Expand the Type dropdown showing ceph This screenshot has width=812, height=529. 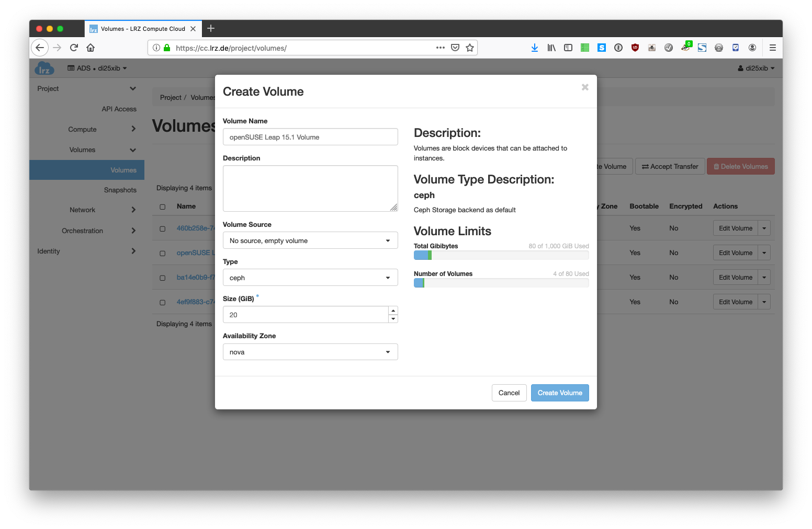[310, 278]
